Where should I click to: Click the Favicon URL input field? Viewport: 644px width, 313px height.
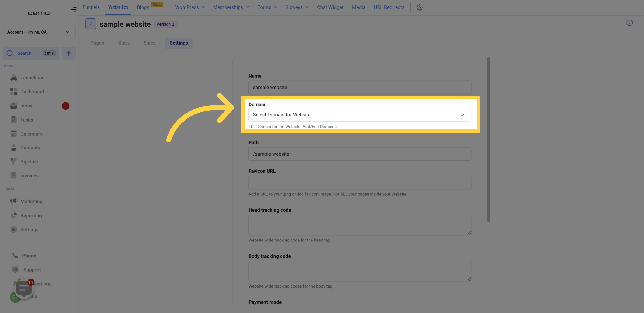click(x=360, y=183)
